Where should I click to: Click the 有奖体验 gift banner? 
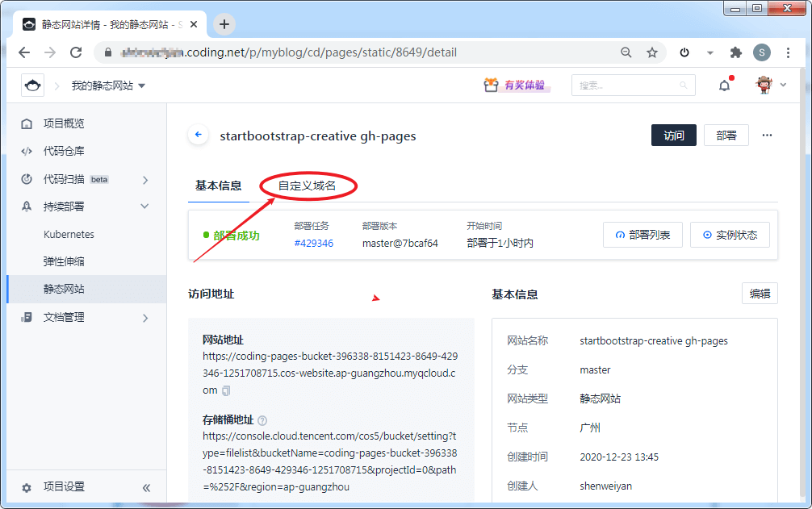(x=516, y=85)
